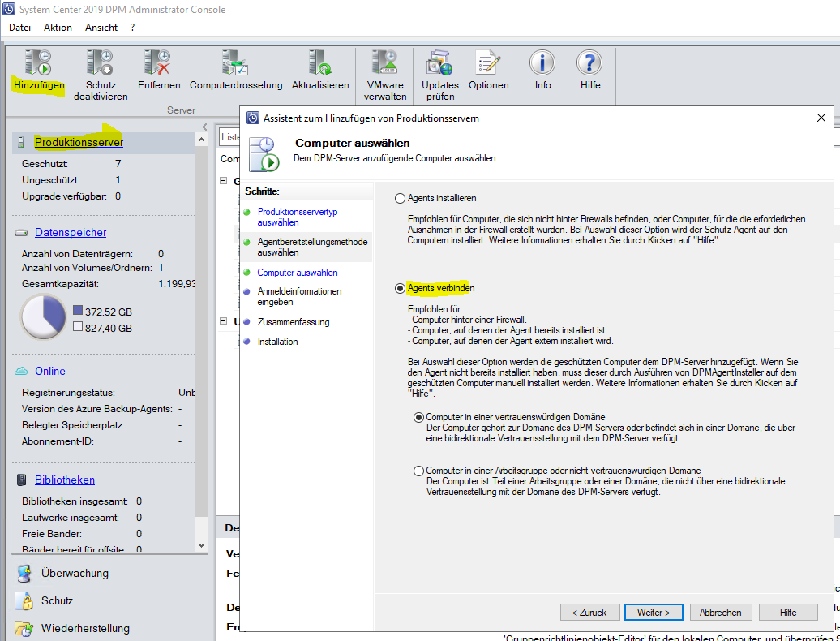
Task: Click the wizard dialog title icon
Action: [x=254, y=118]
